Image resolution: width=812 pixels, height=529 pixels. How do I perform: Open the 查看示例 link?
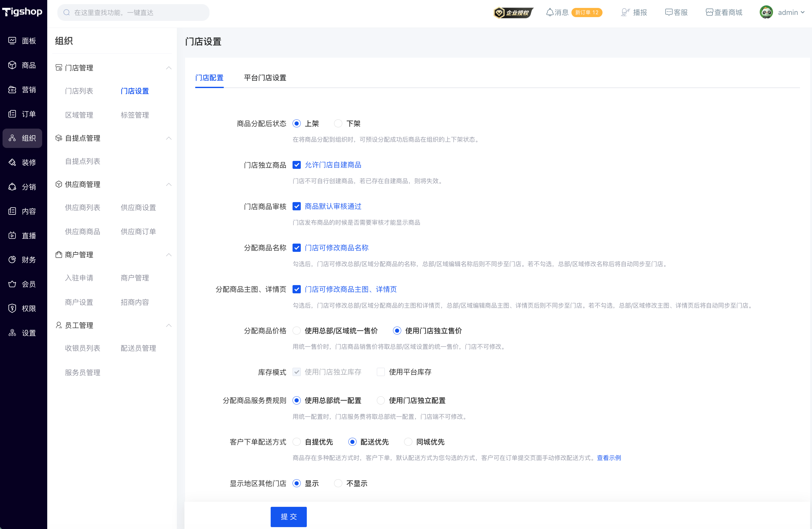pos(609,458)
